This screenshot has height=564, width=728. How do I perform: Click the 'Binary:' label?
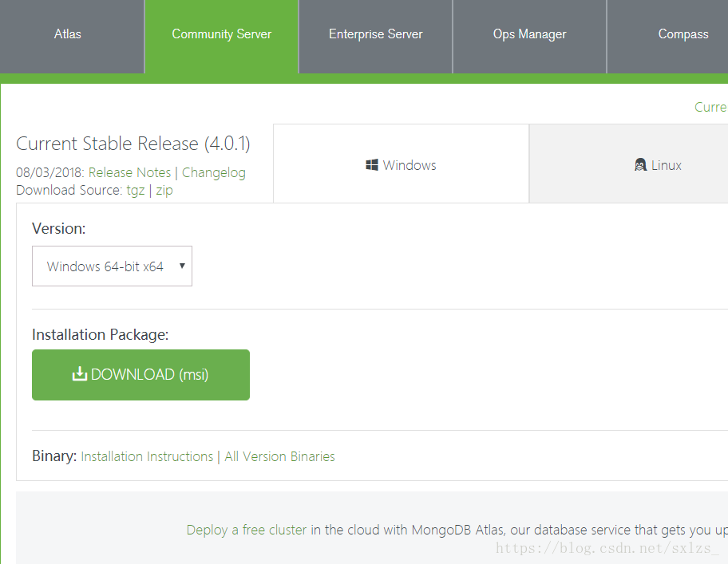pos(54,456)
